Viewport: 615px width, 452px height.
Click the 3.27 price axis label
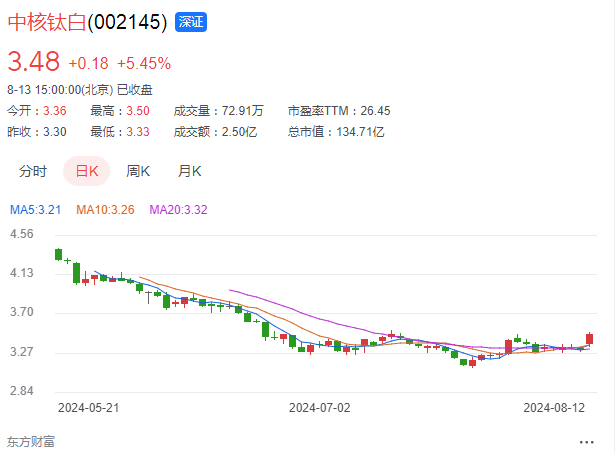tap(22, 352)
